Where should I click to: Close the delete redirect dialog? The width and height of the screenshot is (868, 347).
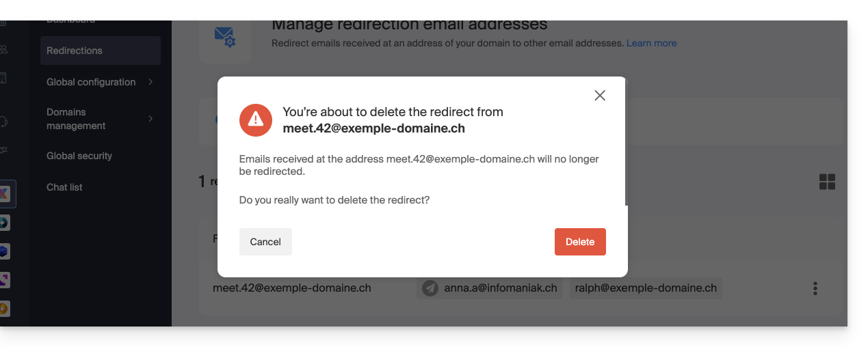[600, 96]
